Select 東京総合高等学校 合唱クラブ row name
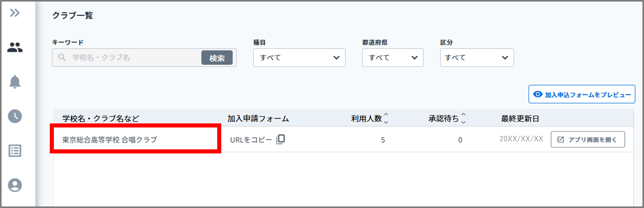 tap(109, 140)
